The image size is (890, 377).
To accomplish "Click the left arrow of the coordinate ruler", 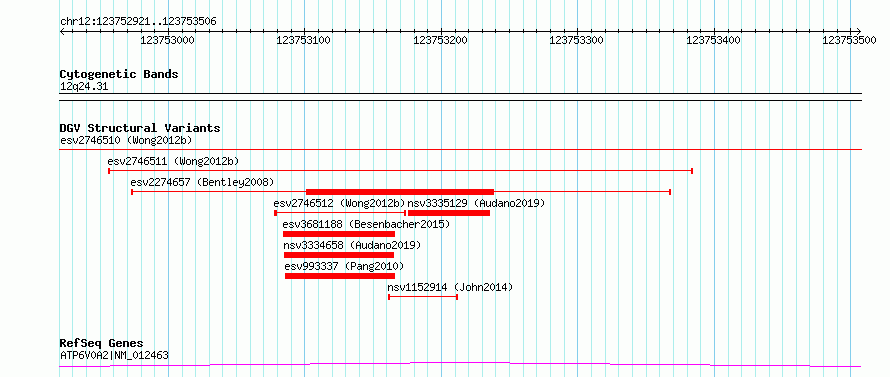I will (x=62, y=31).
